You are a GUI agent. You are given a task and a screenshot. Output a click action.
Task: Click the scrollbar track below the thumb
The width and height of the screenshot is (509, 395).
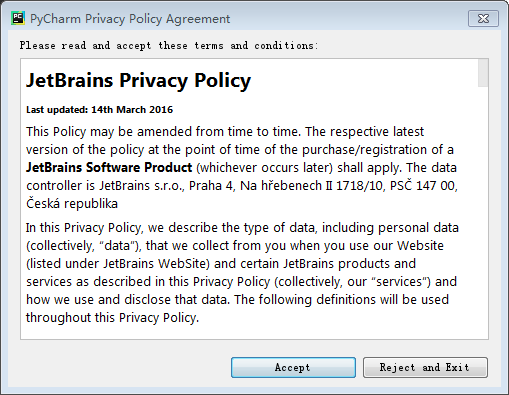[x=483, y=213]
